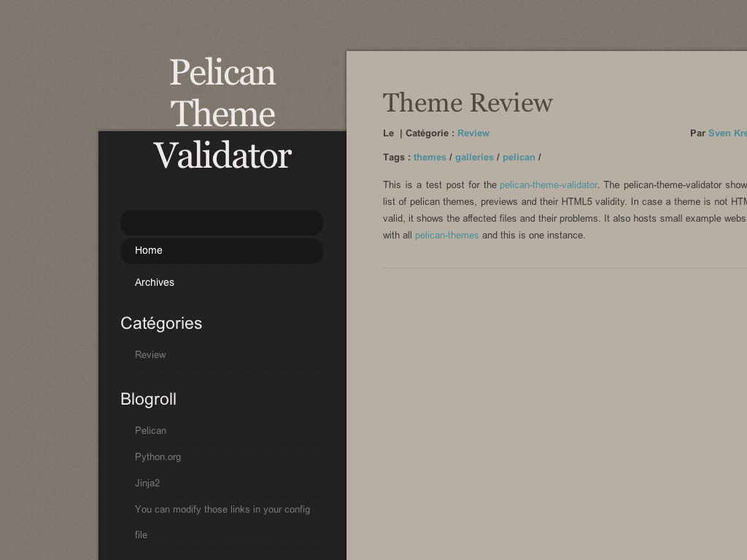Highlight the Blogroll section heading
Viewport: 747px width, 560px height.
(x=148, y=399)
